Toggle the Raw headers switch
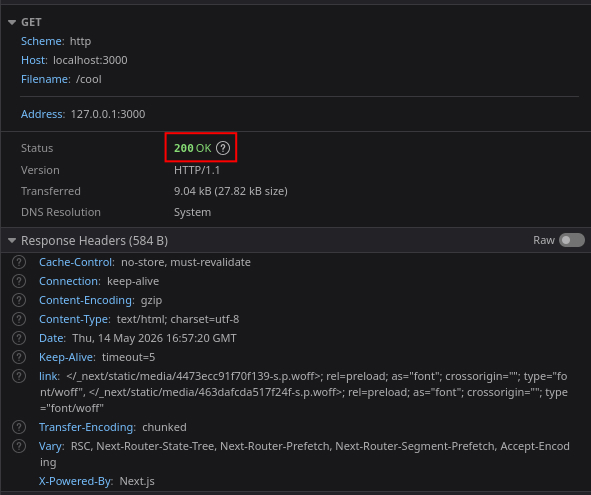 [572, 240]
